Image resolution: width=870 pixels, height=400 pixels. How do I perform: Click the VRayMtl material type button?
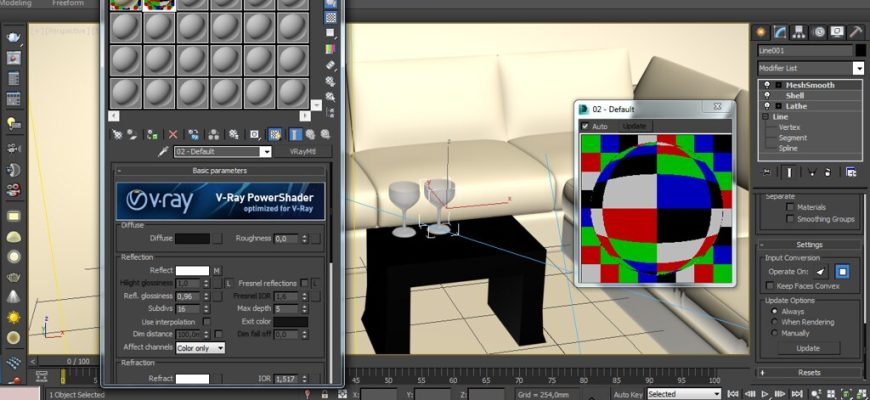tap(302, 152)
